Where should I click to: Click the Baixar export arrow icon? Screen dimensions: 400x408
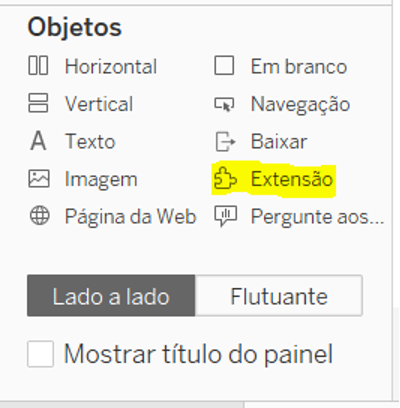[225, 142]
